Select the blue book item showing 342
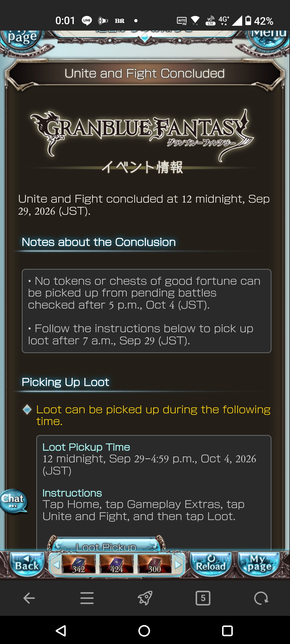 79,564
